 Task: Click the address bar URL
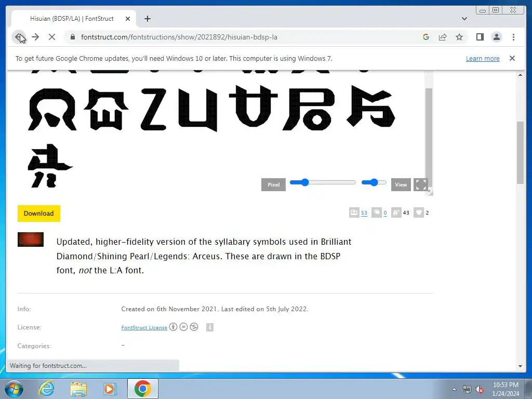[179, 37]
